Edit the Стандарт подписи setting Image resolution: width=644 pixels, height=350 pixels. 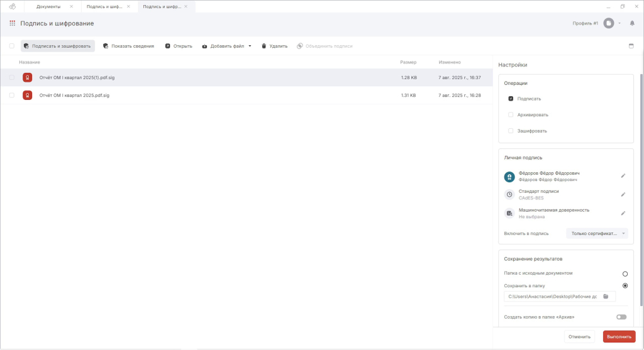623,195
